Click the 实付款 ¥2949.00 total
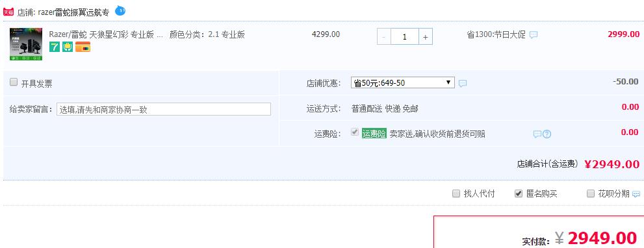Viewport: 644px width, 248px height. coord(595,238)
